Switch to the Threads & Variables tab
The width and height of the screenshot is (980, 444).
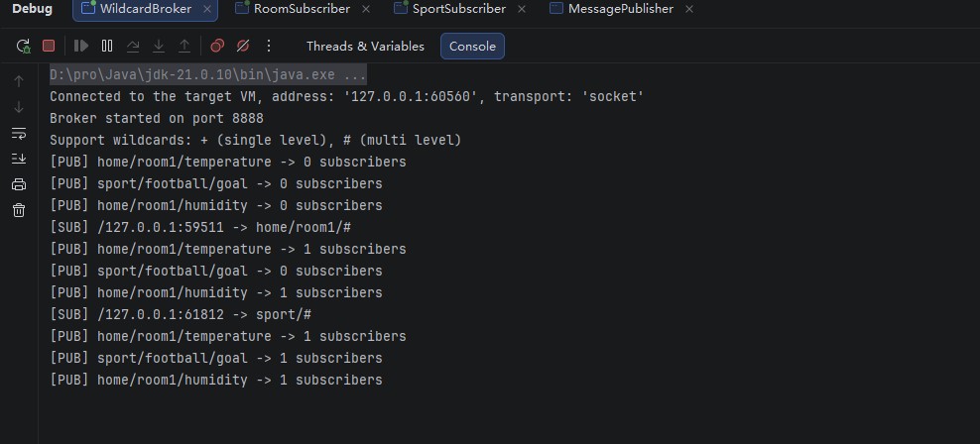365,47
